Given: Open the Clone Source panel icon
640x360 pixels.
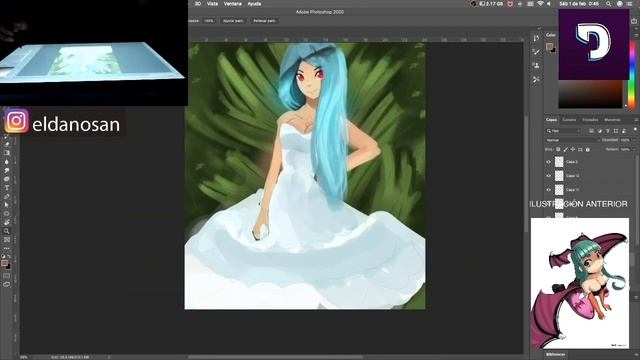Looking at the screenshot, I should pos(536,65).
